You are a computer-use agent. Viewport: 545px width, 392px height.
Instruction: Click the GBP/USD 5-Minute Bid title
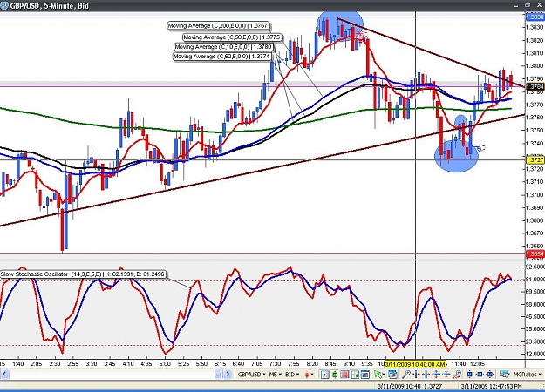pos(49,6)
